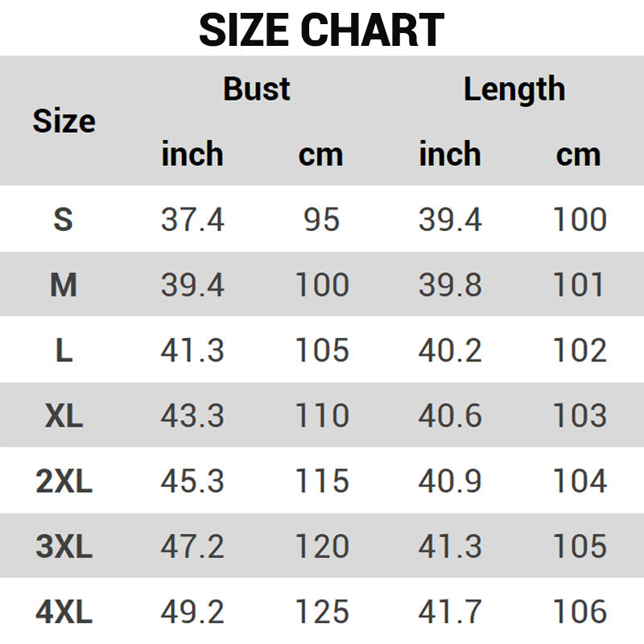Click the 3XL size row label
This screenshot has height=644, width=644.
pyautogui.click(x=64, y=547)
